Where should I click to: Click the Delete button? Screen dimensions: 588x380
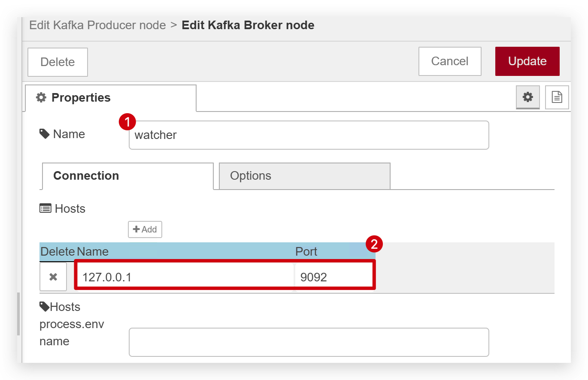(58, 62)
